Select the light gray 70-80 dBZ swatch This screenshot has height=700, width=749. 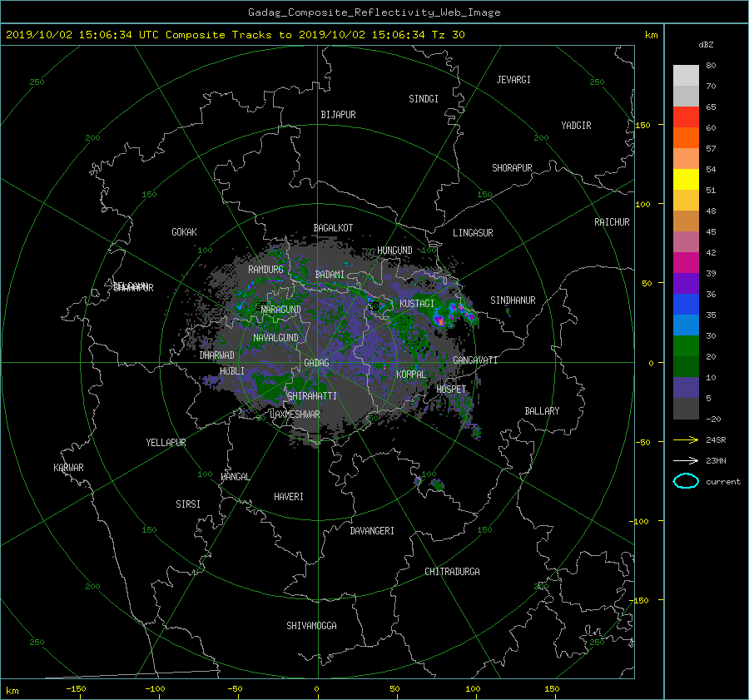click(x=686, y=75)
